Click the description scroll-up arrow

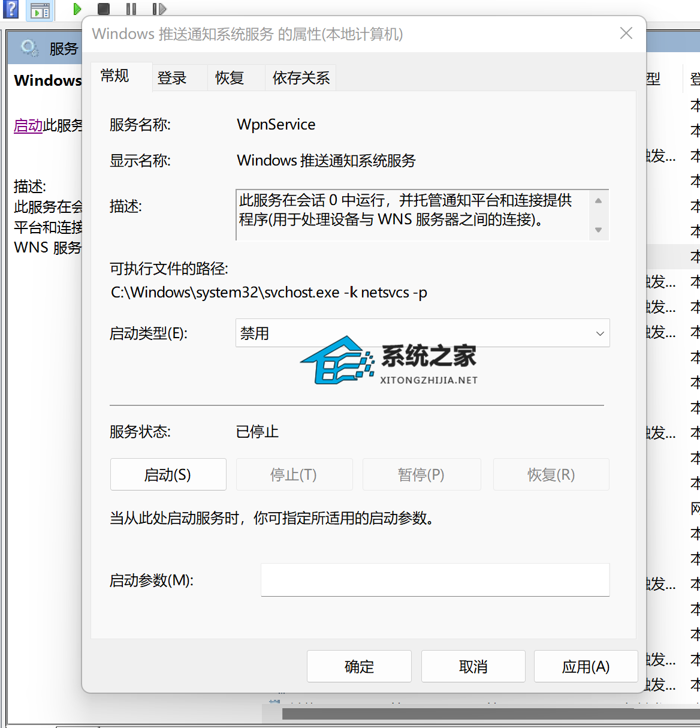[598, 200]
